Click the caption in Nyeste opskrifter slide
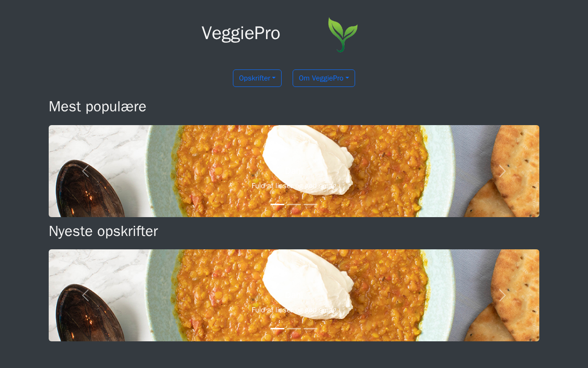This screenshot has height=368, width=588. click(294, 310)
